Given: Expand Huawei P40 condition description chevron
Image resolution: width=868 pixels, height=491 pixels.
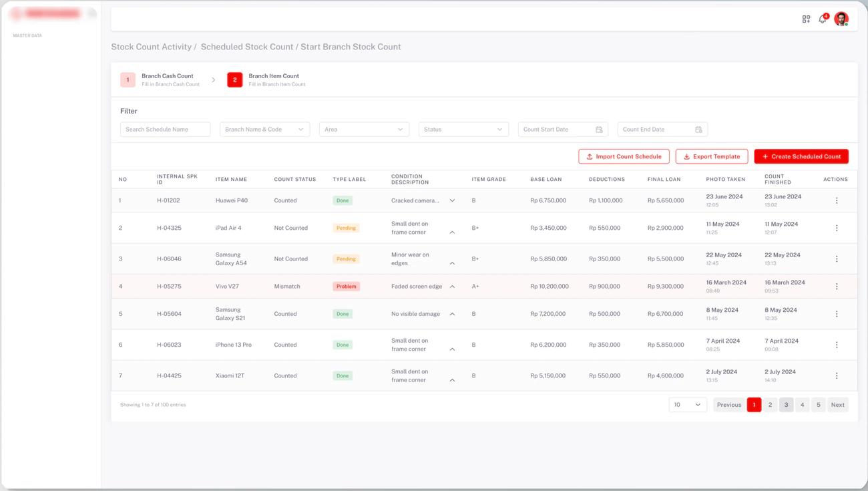Looking at the screenshot, I should click(x=452, y=200).
